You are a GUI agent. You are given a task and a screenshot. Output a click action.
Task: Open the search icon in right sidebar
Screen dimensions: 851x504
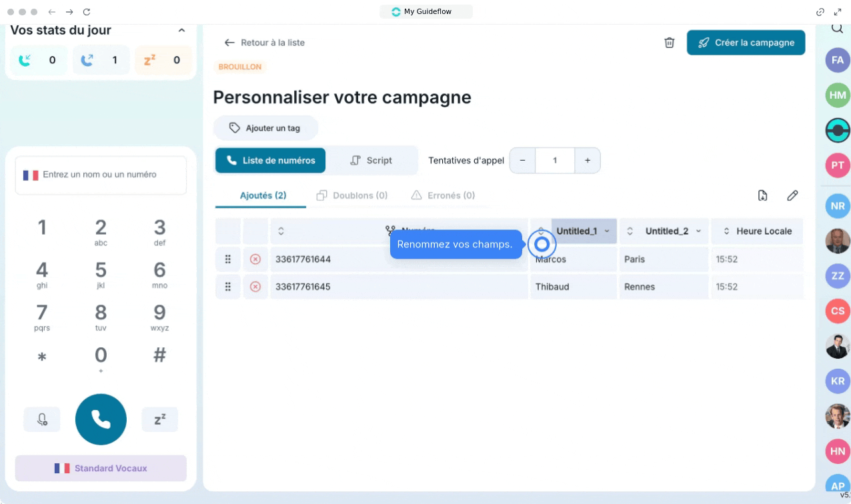[x=836, y=29]
